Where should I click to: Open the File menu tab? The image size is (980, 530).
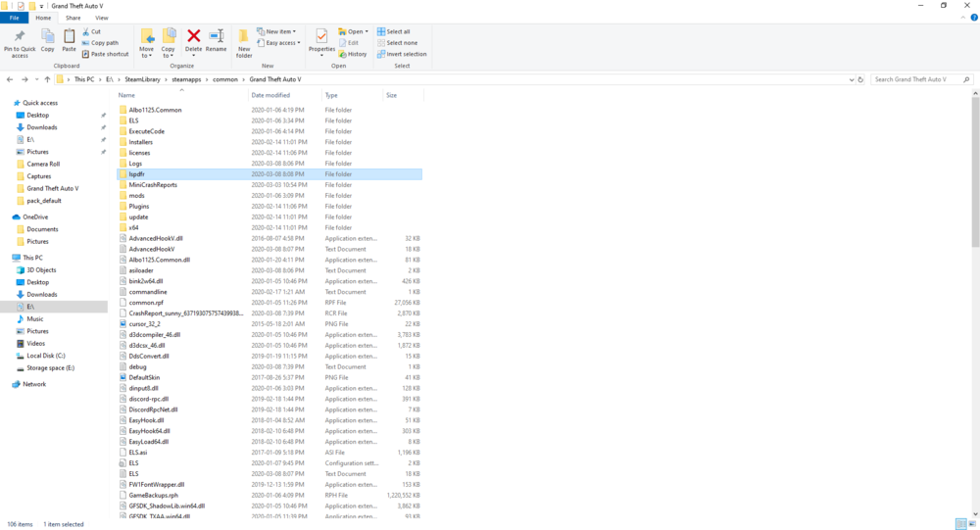14,18
